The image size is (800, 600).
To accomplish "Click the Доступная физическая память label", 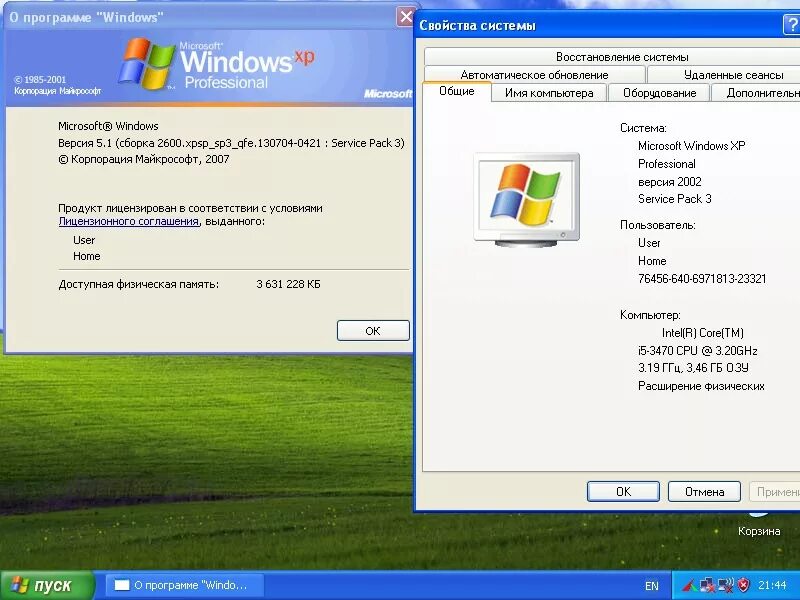I will (139, 284).
